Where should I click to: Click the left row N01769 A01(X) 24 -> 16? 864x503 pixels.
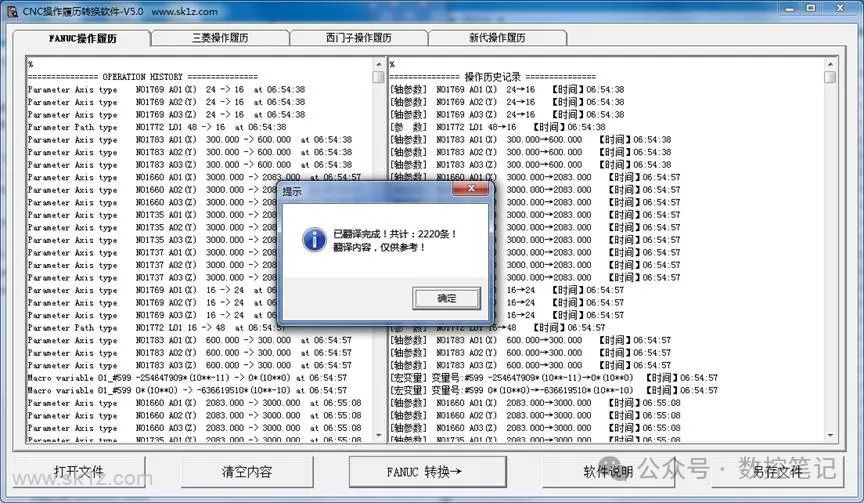pyautogui.click(x=166, y=89)
